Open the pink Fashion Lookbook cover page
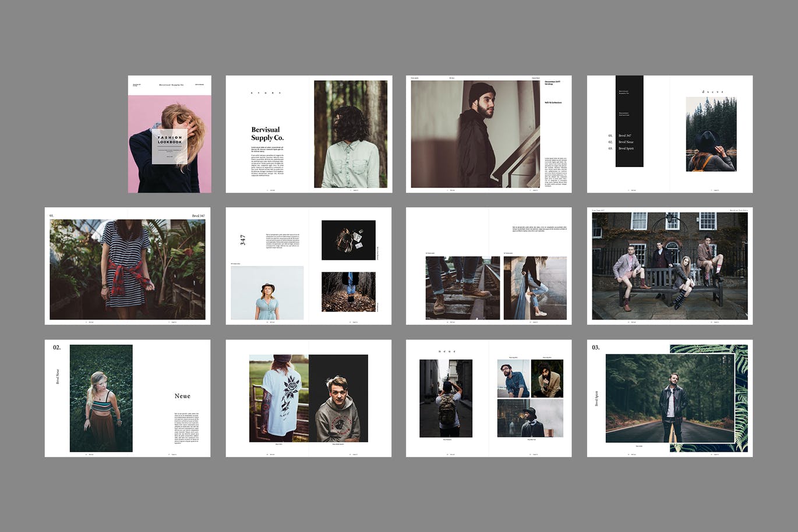The width and height of the screenshot is (798, 532). click(x=170, y=134)
